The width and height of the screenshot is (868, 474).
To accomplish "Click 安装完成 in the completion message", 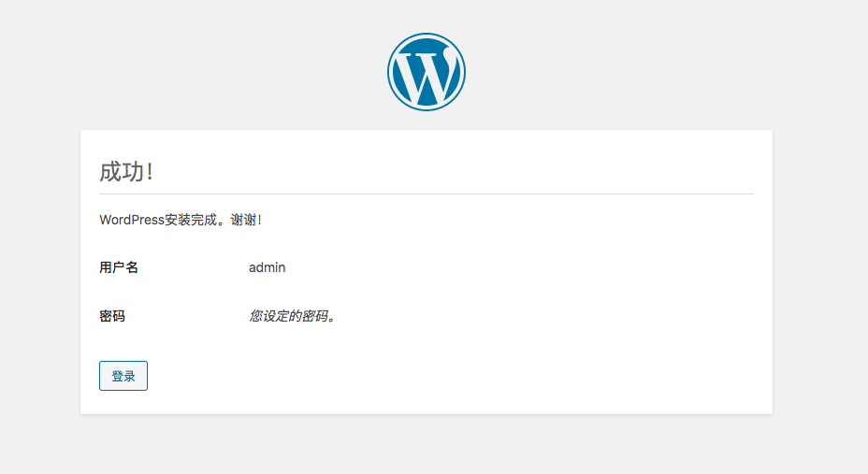I will point(191,220).
